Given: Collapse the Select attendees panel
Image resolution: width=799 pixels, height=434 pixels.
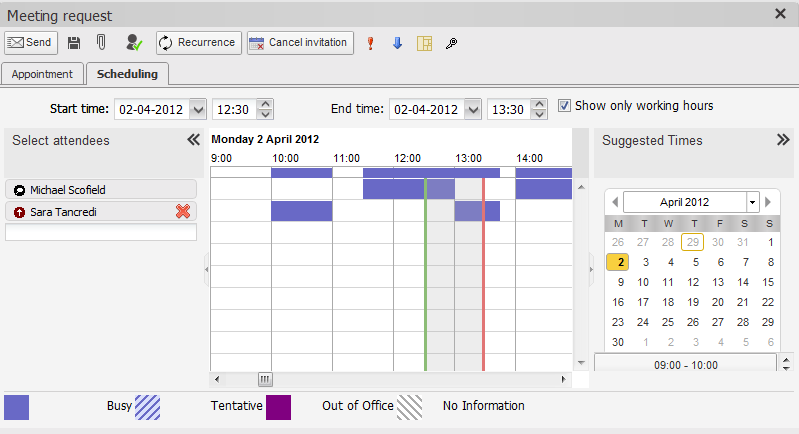Looking at the screenshot, I should tap(194, 141).
